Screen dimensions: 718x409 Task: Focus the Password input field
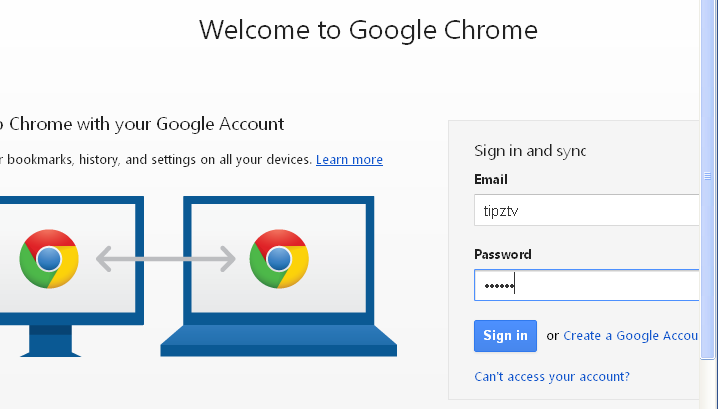587,285
